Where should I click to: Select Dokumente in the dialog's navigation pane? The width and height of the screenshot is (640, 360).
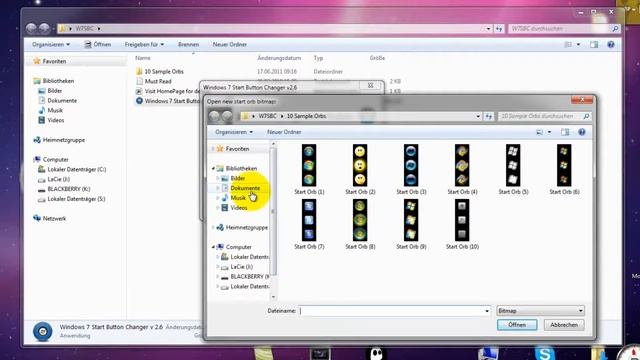pos(245,188)
